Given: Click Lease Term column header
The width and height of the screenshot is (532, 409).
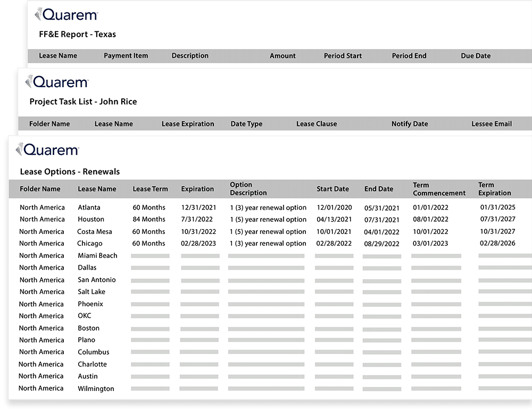Looking at the screenshot, I should point(151,189).
